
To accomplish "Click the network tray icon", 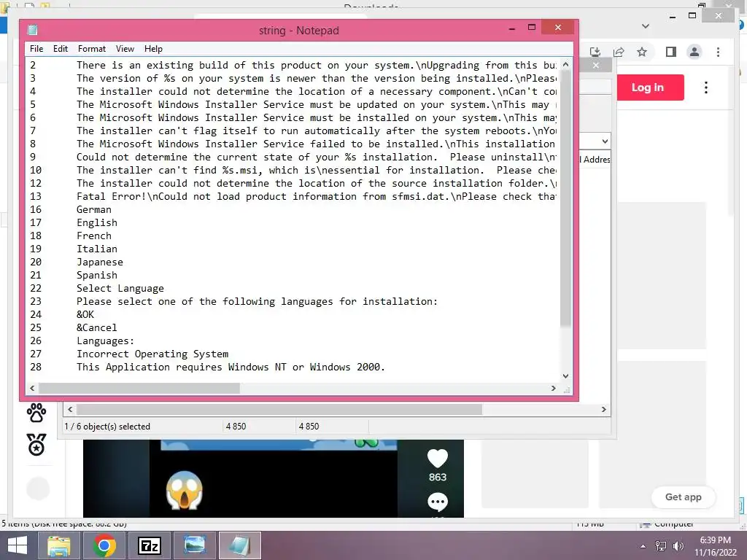I will (x=661, y=546).
